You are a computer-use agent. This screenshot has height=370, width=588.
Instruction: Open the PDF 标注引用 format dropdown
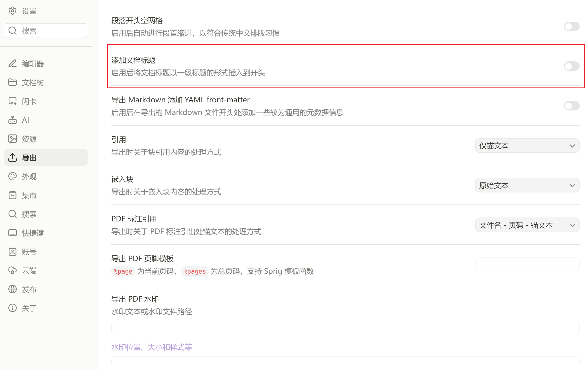point(527,225)
